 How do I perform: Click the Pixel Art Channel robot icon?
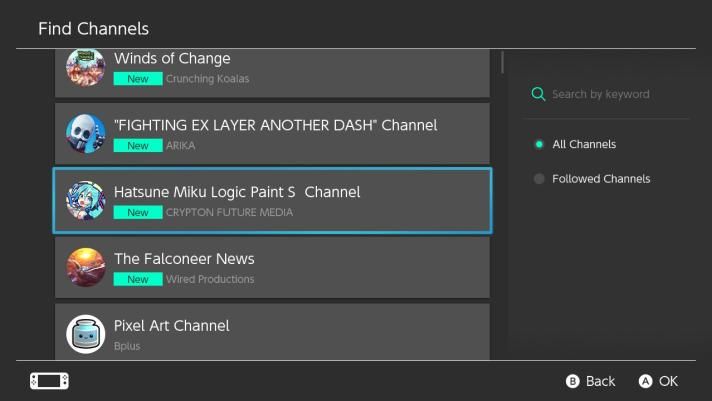coord(86,334)
